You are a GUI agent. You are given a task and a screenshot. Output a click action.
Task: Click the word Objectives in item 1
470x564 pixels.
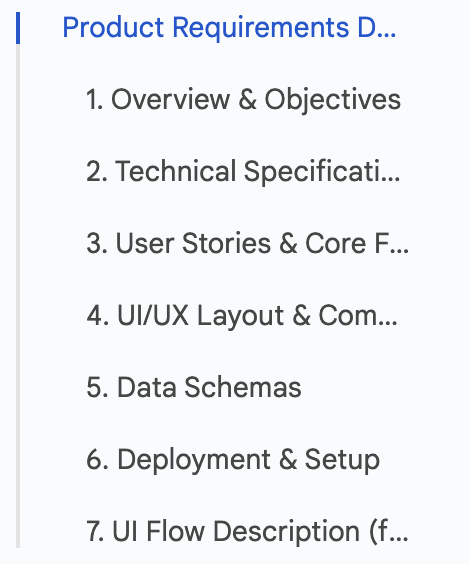click(x=333, y=100)
